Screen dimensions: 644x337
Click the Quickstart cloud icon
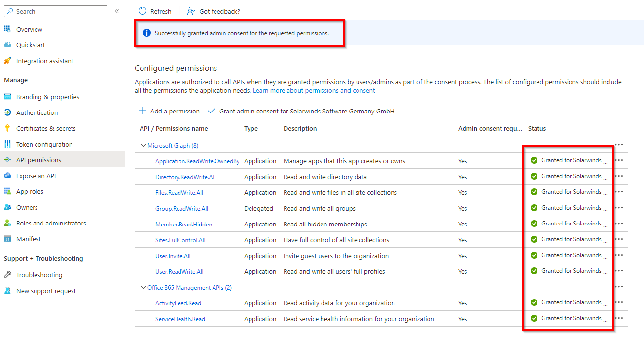(7, 45)
